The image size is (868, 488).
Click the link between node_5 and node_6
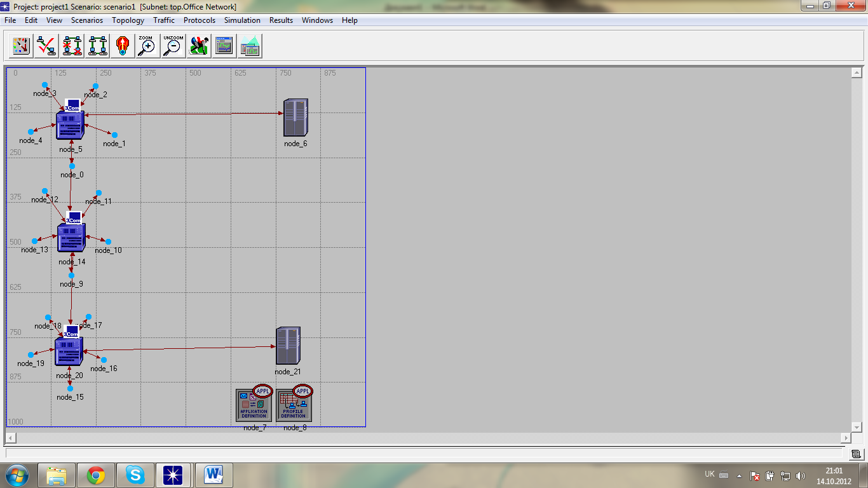184,114
